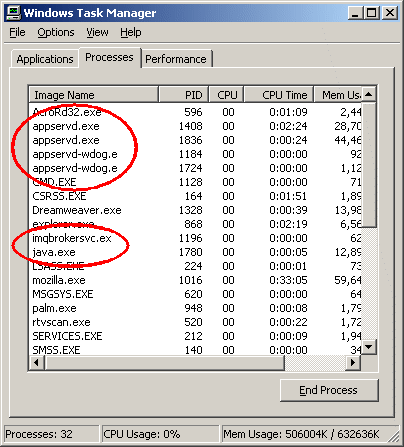The image size is (404, 447).
Task: Open the View menu
Action: (x=97, y=32)
